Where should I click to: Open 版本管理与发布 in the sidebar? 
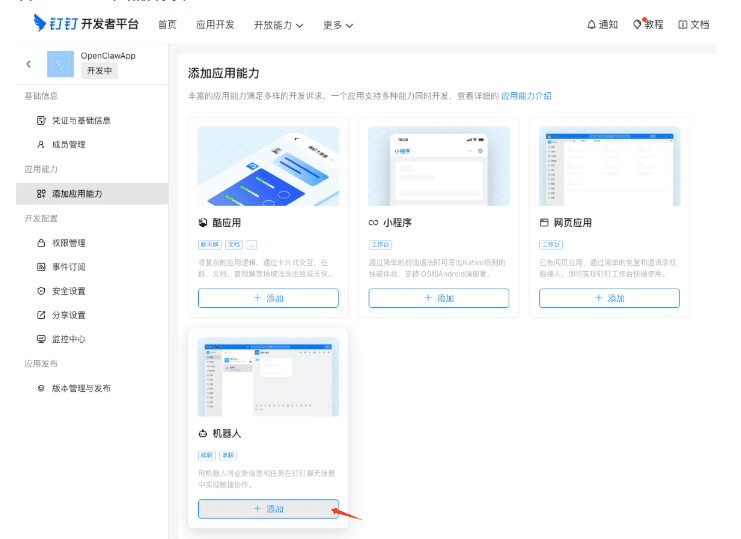coord(81,388)
